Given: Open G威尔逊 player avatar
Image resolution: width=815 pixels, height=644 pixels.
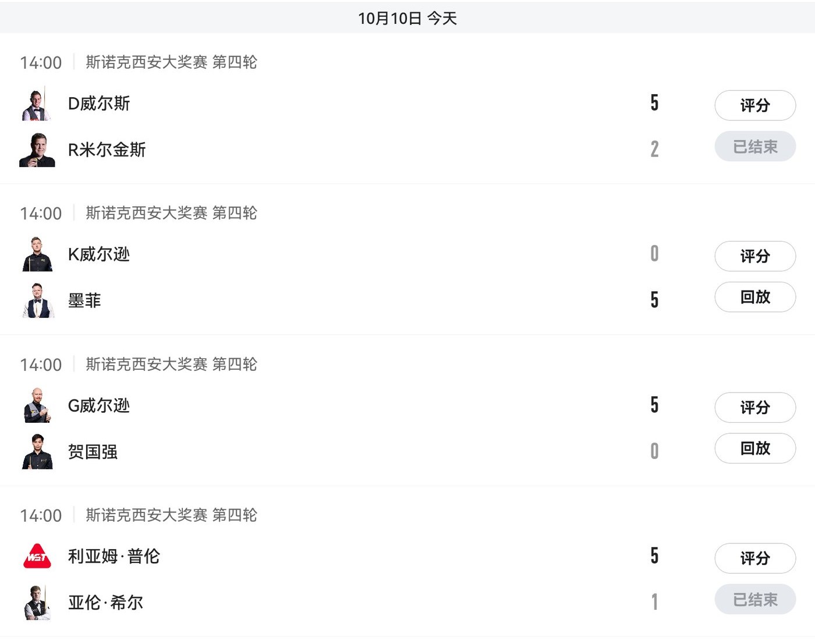Looking at the screenshot, I should tap(37, 405).
